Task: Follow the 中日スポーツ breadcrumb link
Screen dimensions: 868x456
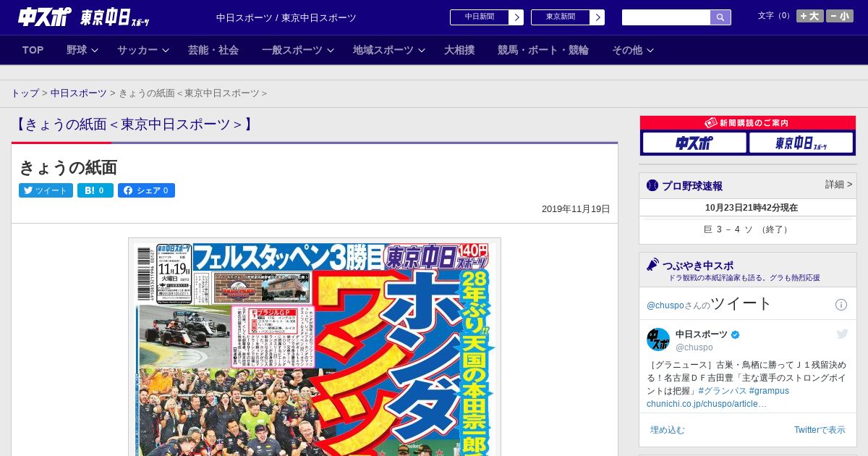Action: (79, 93)
